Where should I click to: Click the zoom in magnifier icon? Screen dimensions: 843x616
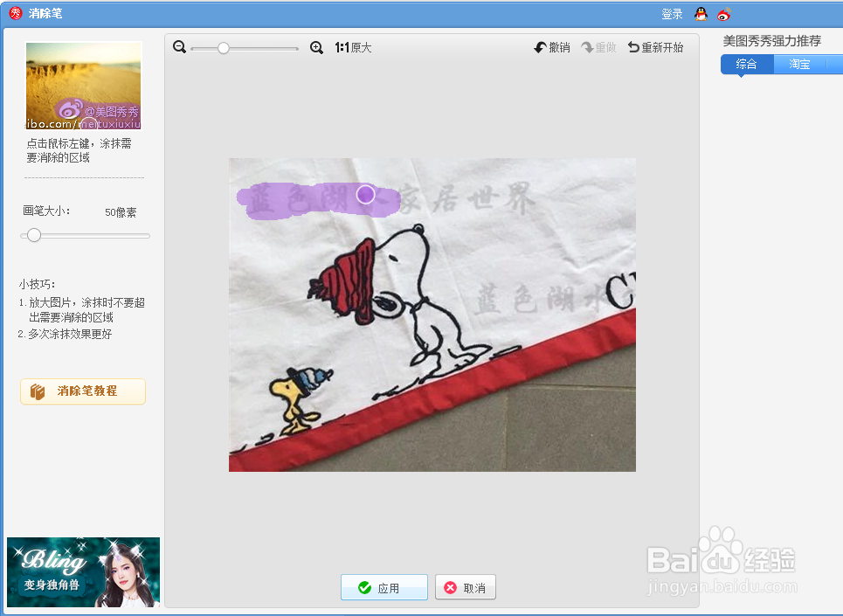coord(316,48)
